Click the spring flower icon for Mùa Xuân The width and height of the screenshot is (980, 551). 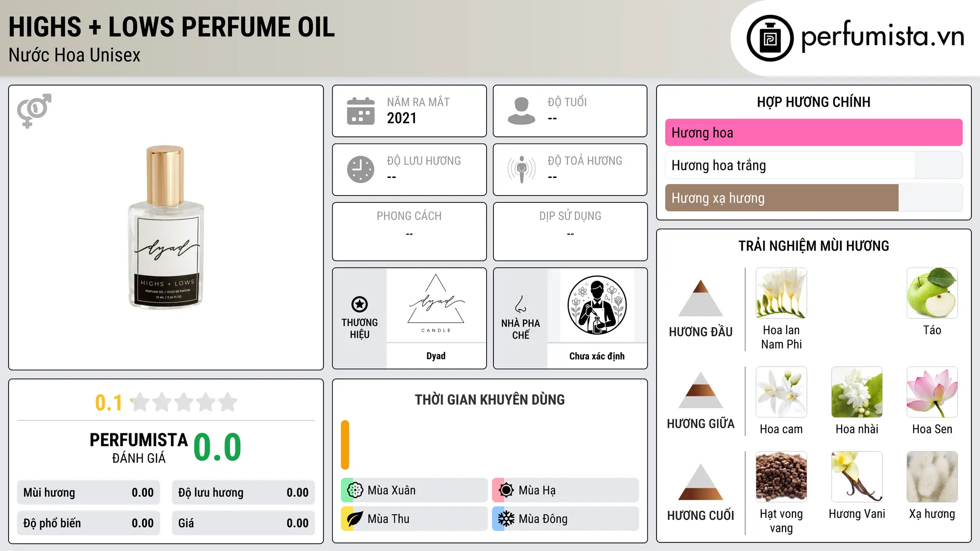[x=355, y=490]
